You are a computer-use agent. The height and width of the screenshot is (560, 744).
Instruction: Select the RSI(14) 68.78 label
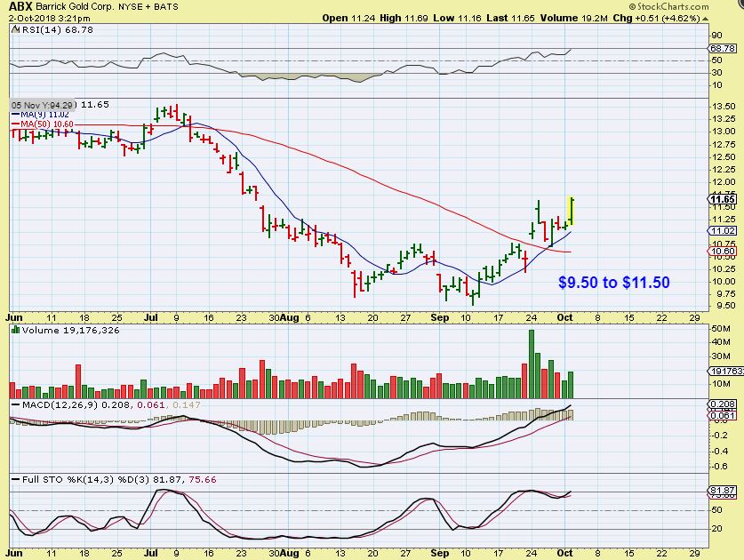57,29
